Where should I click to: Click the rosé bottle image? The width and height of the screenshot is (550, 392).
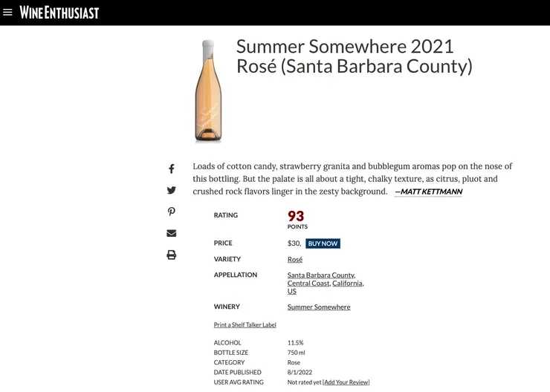208,91
